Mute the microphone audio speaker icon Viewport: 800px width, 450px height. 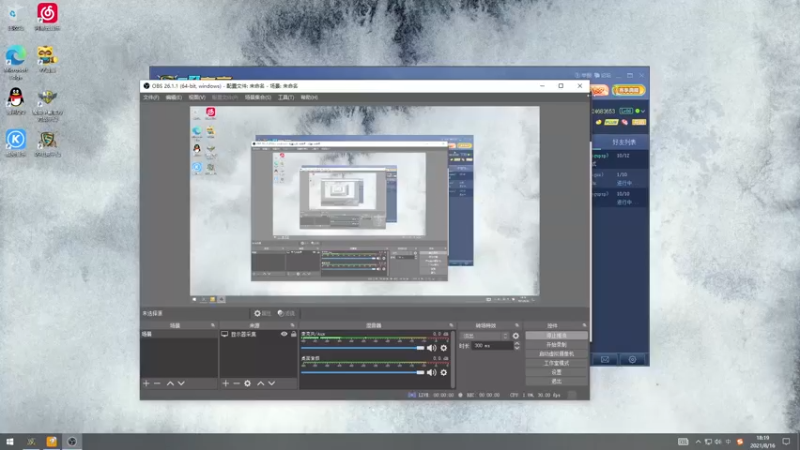tap(432, 348)
